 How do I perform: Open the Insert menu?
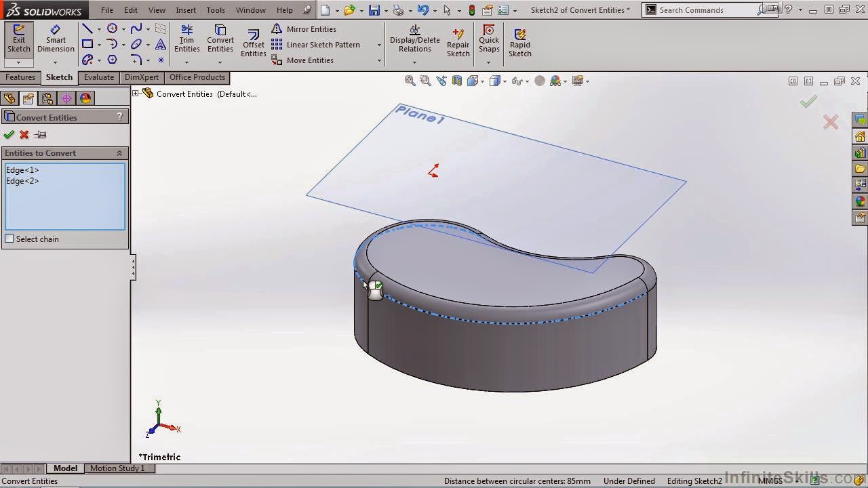point(186,10)
